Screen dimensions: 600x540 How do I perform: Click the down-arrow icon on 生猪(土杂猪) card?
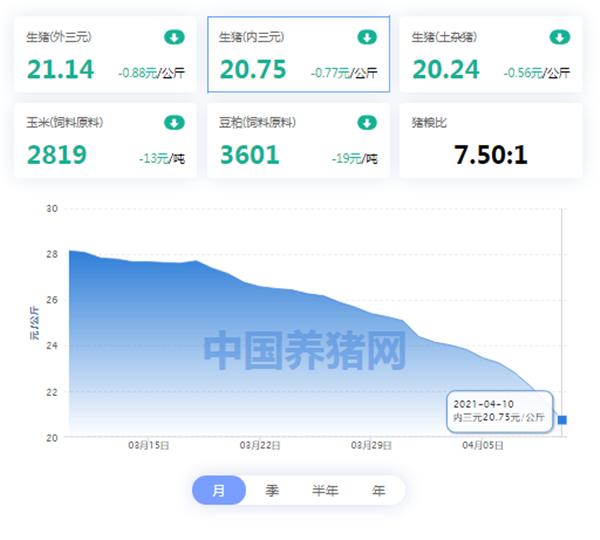[x=560, y=38]
